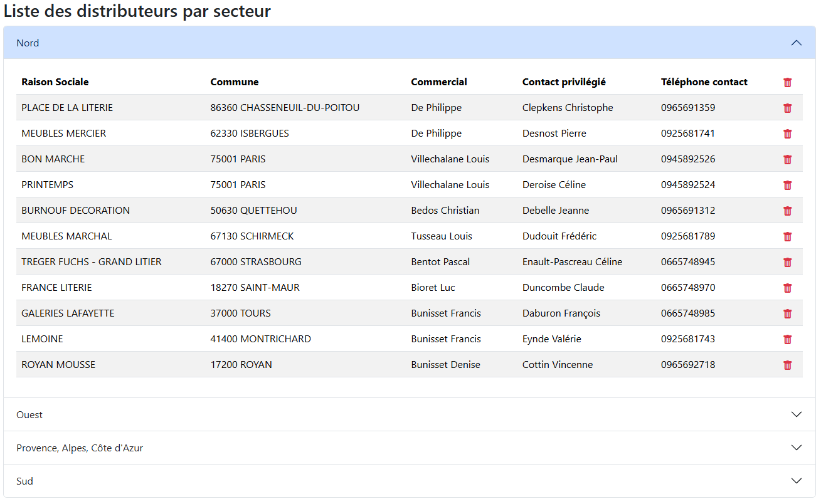Remove BURNOUF DECORATION with its trash icon

788,211
